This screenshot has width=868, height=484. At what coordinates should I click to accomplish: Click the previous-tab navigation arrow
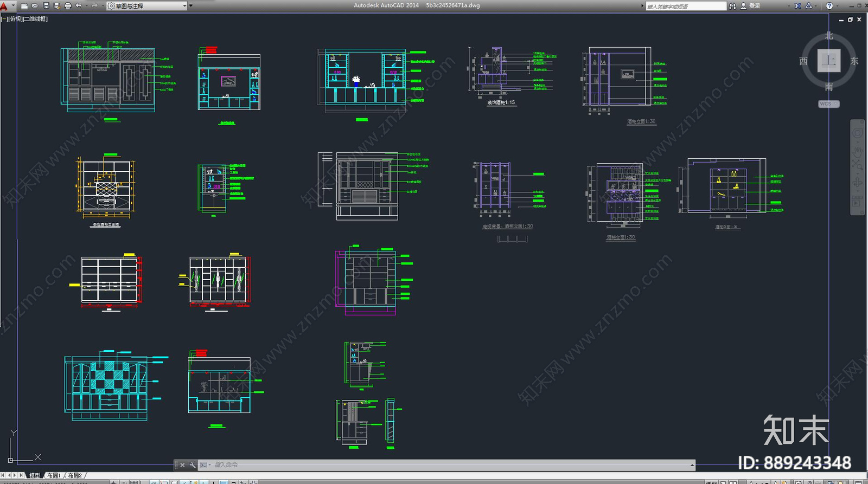click(x=9, y=475)
